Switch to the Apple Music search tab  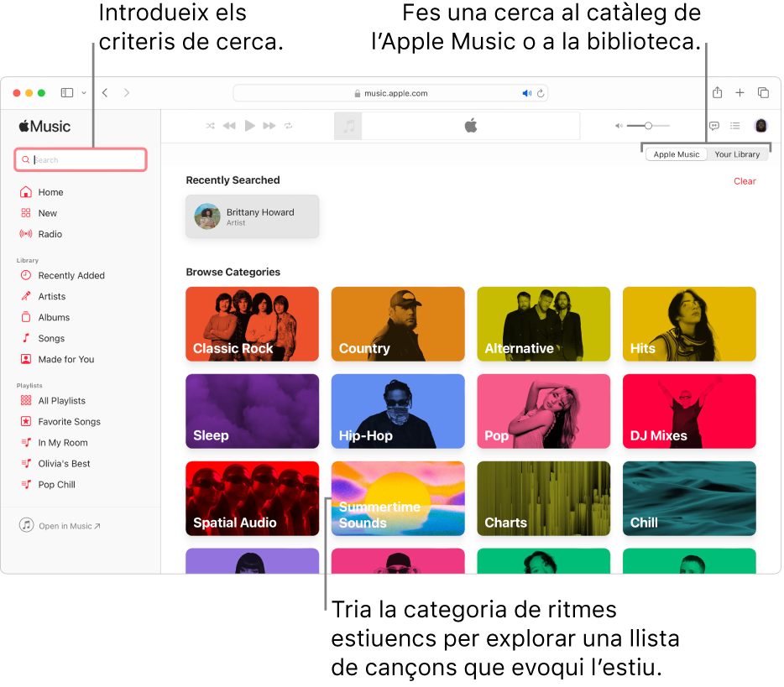tap(676, 154)
